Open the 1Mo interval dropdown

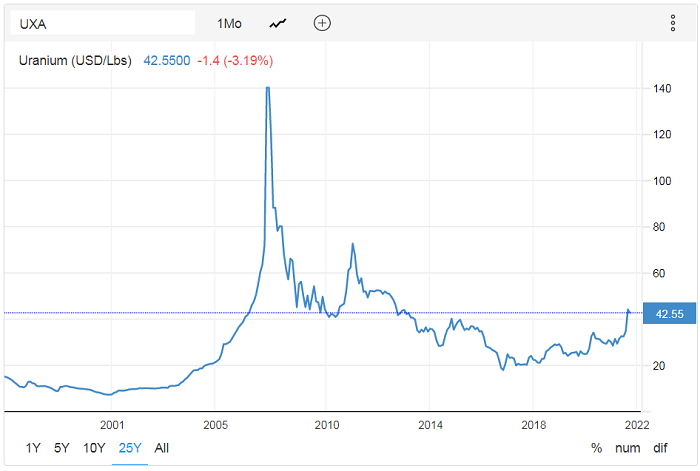pos(230,23)
